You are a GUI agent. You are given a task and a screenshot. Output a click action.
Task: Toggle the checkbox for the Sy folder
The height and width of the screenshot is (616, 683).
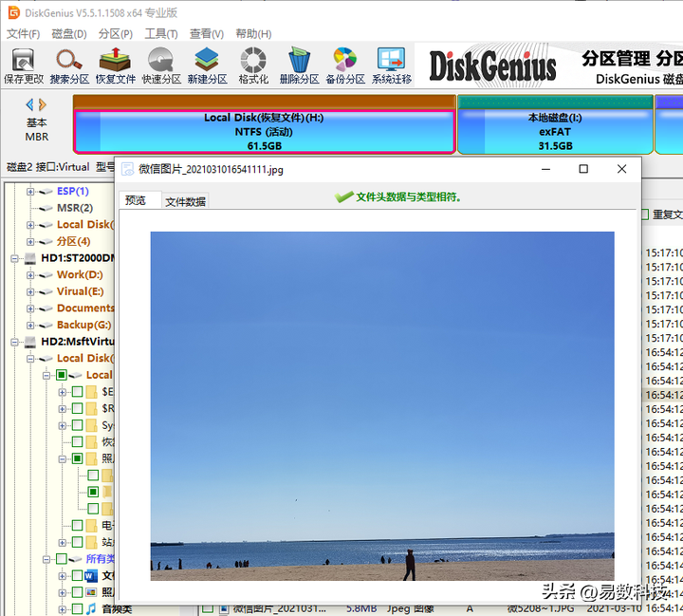click(77, 425)
